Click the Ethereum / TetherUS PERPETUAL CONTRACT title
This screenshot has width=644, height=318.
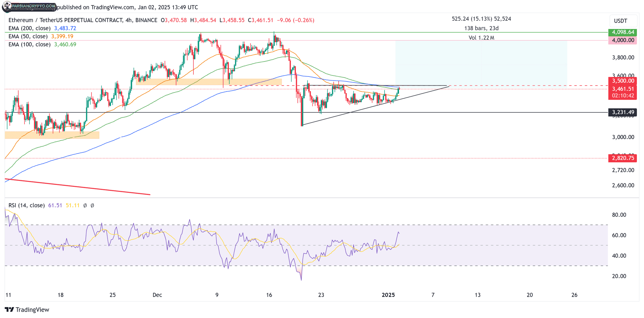65,20
